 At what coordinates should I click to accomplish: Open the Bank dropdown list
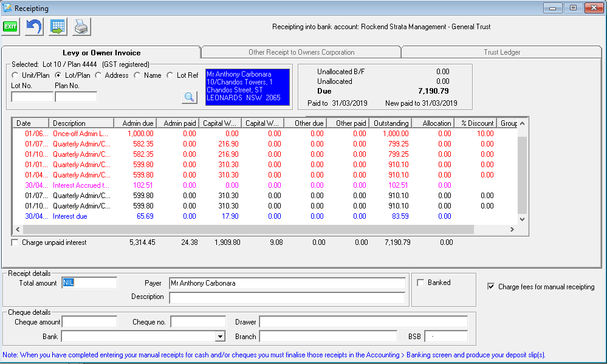point(220,337)
